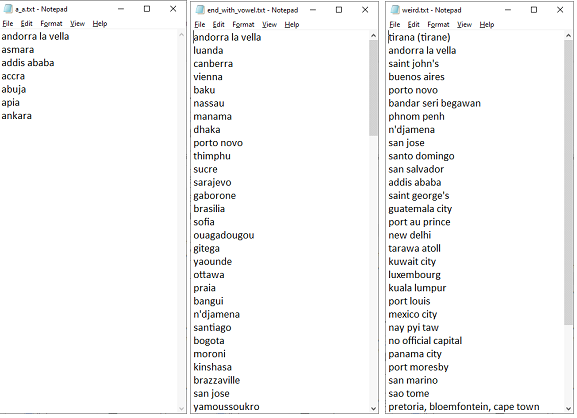Image resolution: width=577 pixels, height=418 pixels.
Task: Click the end_with_vowel.txt Notepad title icon
Action: coord(200,10)
